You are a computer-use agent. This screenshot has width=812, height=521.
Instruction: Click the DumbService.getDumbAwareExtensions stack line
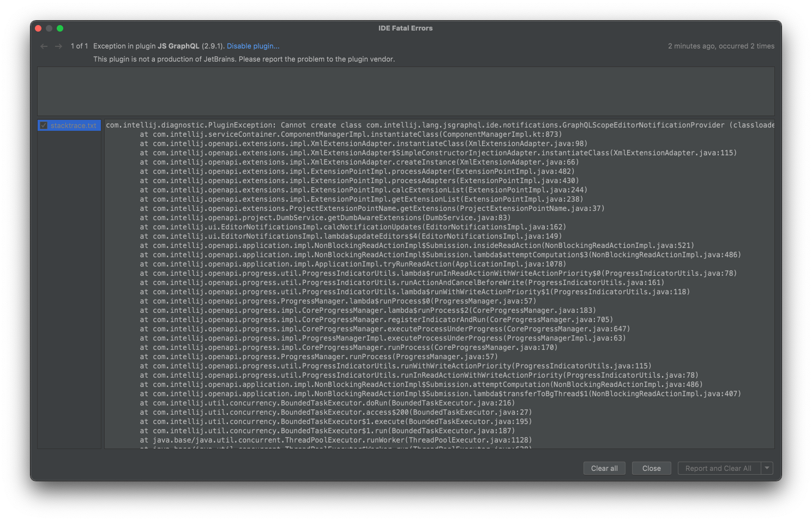(x=325, y=218)
